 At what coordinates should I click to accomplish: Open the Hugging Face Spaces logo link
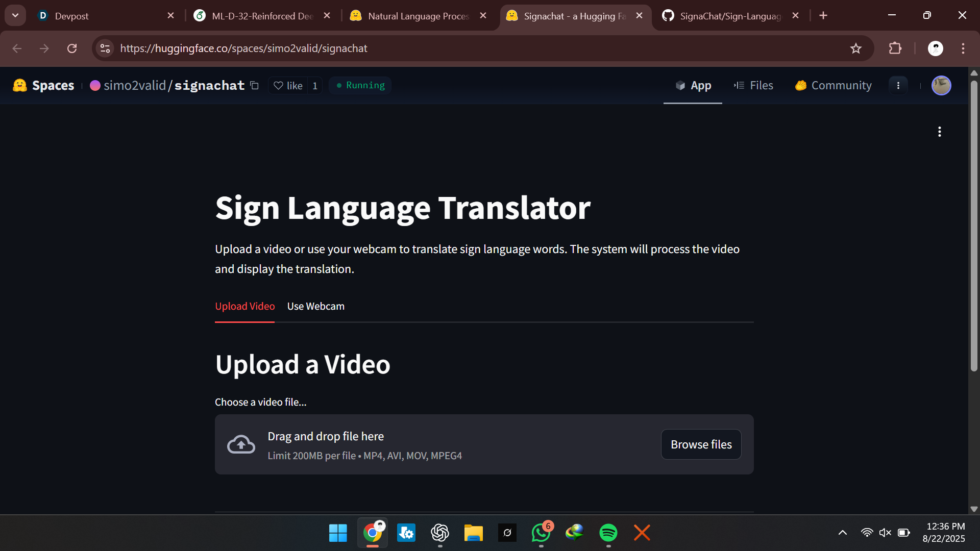pos(43,85)
